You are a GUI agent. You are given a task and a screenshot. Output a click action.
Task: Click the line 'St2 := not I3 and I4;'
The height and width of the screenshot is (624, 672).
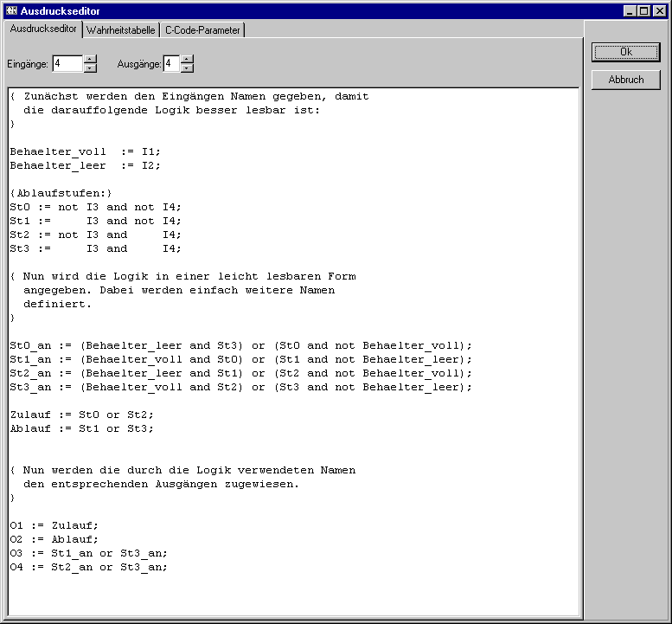[96, 235]
